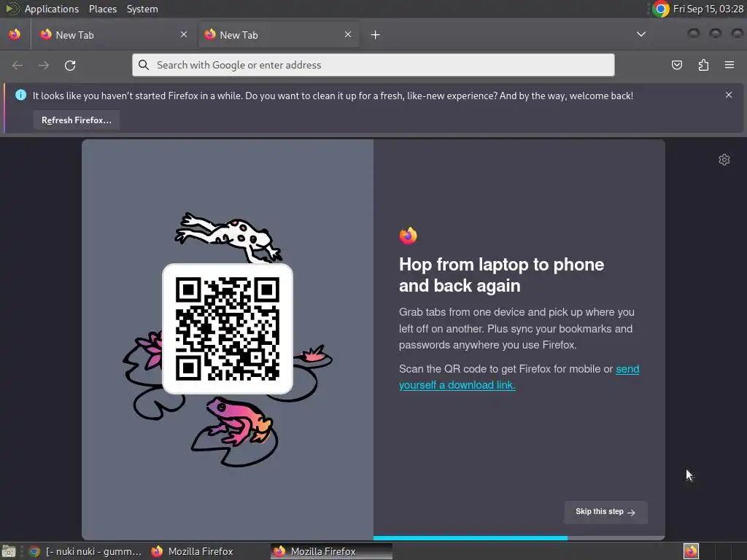Click the info icon in notification bar
747x560 pixels.
point(21,95)
